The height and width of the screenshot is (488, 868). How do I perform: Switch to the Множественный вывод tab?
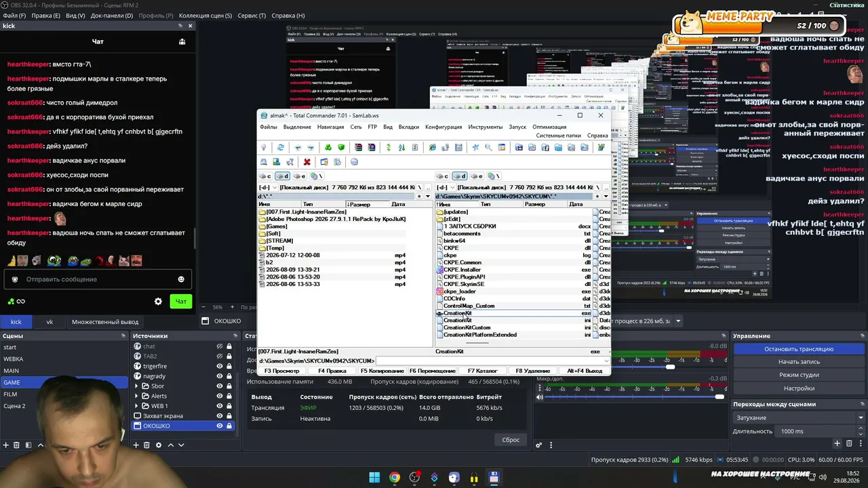pos(105,322)
